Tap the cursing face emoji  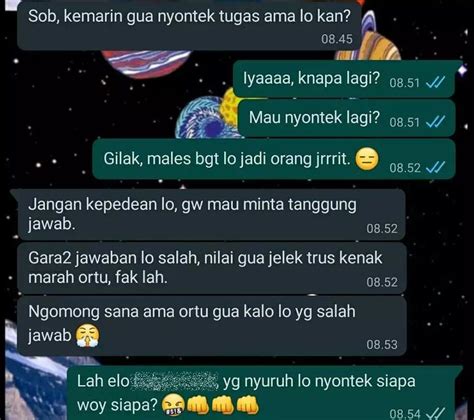173,405
